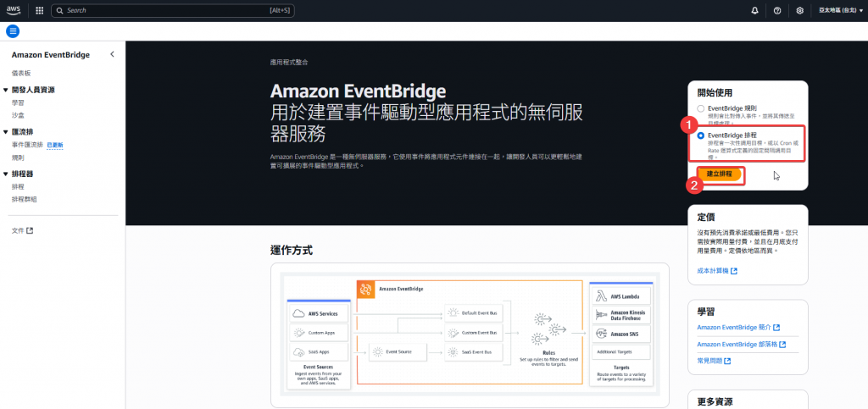This screenshot has width=868, height=409.
Task: Open the region selector dropdown
Action: [840, 10]
